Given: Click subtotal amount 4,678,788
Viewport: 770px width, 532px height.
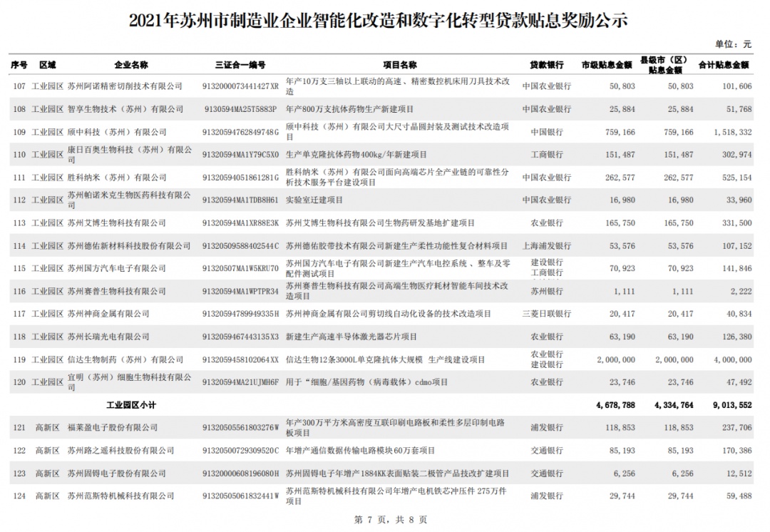Looking at the screenshot, I should point(615,405).
